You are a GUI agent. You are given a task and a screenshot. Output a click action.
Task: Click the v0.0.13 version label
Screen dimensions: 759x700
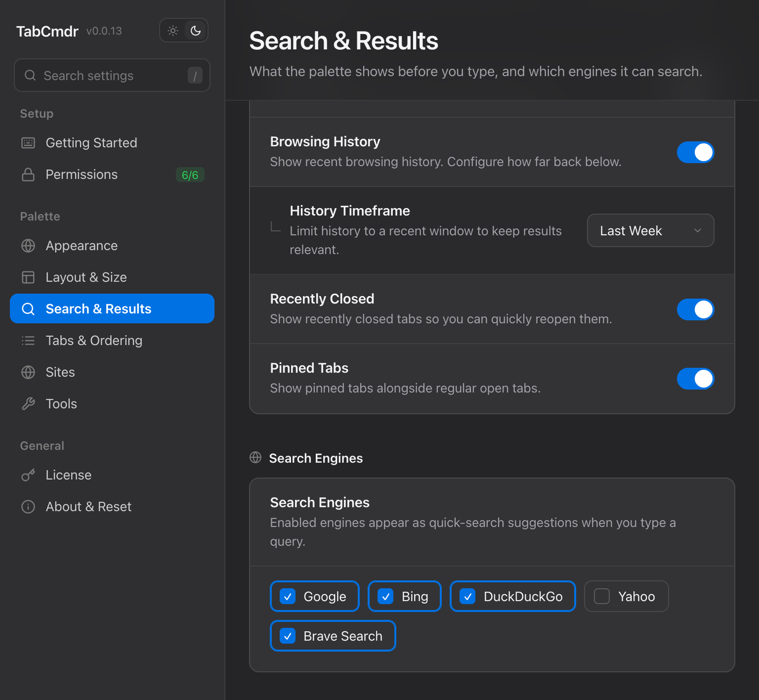pyautogui.click(x=104, y=31)
